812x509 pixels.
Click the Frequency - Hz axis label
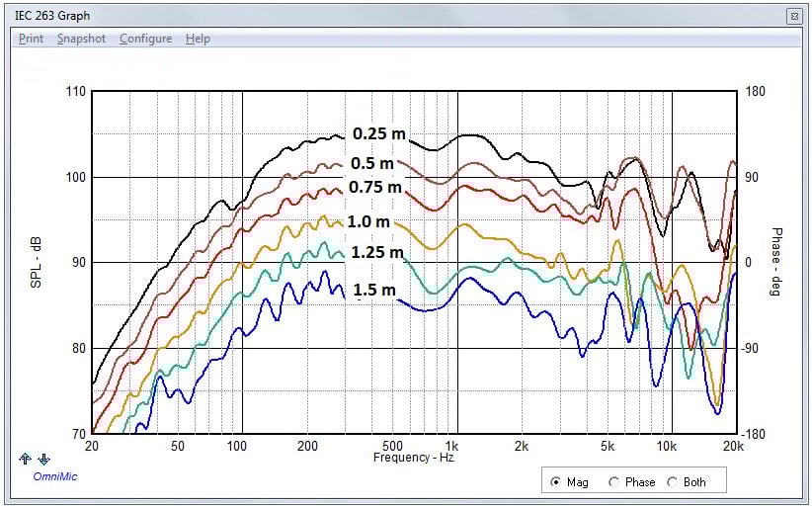414,459
